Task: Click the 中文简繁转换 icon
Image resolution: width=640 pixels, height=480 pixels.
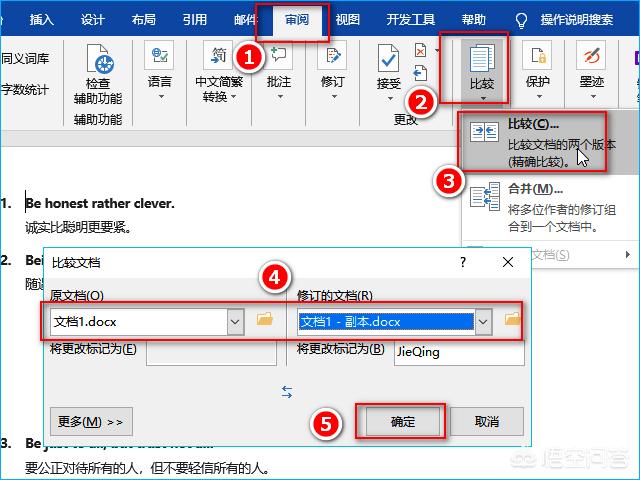Action: 218,55
